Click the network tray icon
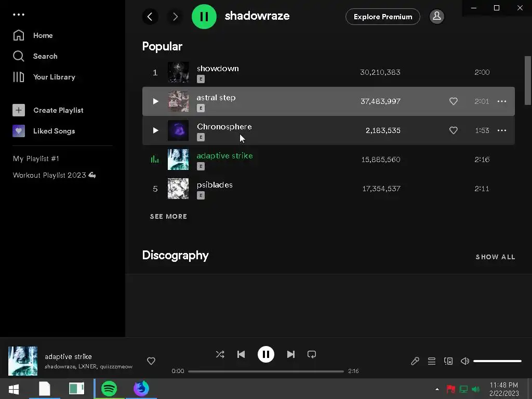Screen dimensions: 532x399 pyautogui.click(x=463, y=389)
